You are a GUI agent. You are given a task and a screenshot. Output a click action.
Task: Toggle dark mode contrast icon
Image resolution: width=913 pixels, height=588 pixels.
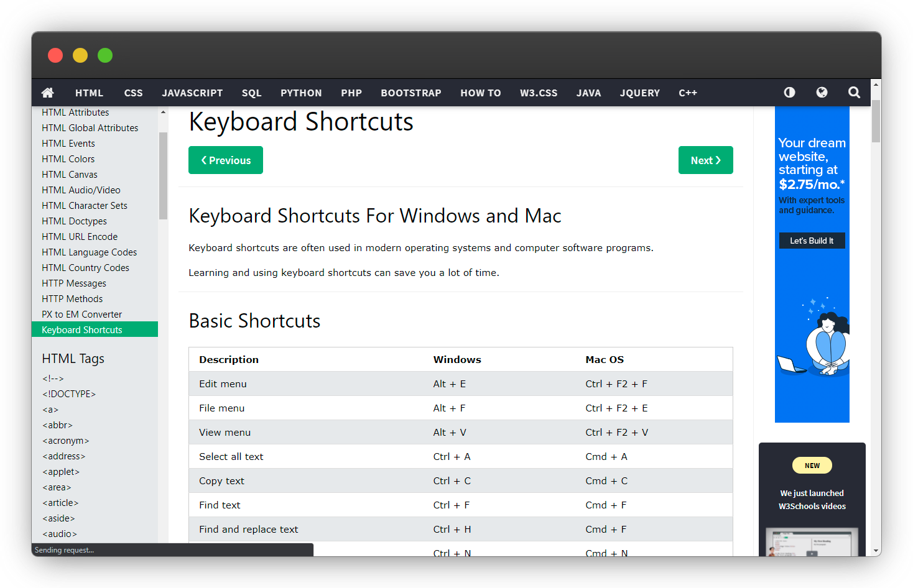(789, 92)
